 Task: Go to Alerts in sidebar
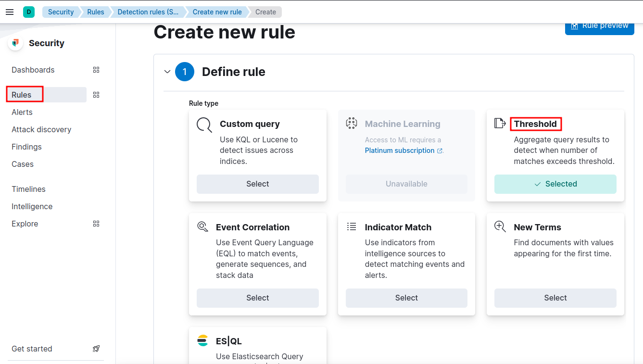click(22, 112)
